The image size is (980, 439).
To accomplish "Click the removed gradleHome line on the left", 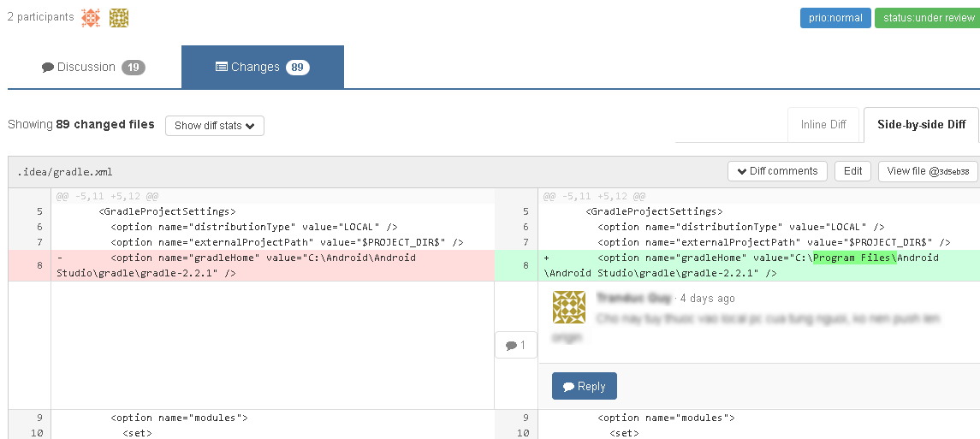I will pos(272,265).
